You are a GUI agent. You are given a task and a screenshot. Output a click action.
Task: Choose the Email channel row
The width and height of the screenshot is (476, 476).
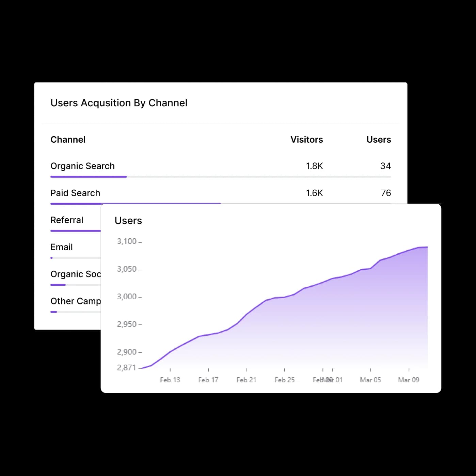click(62, 247)
